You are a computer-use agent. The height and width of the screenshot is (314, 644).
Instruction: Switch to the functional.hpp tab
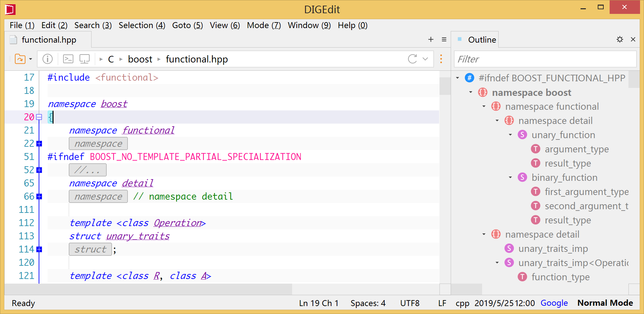(x=49, y=40)
